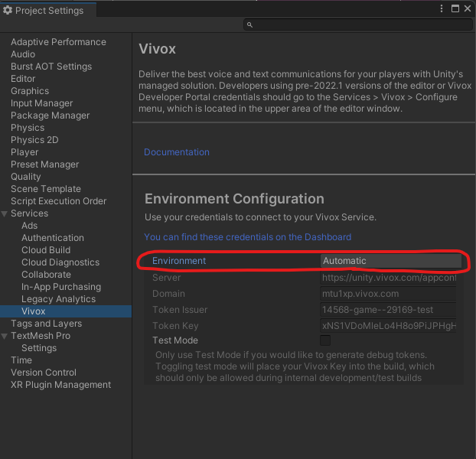Viewport: 476px width, 459px height.
Task: Open Scene Template settings
Action: coord(46,189)
